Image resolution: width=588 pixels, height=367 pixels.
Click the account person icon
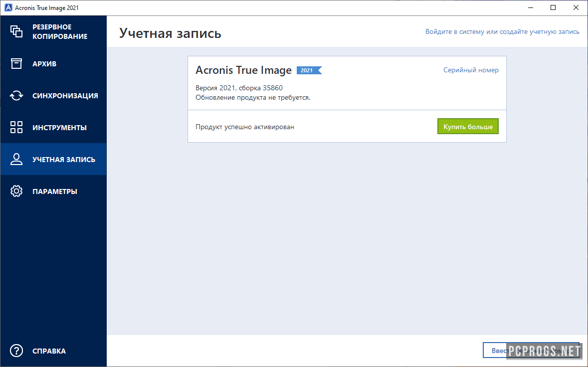(16, 160)
